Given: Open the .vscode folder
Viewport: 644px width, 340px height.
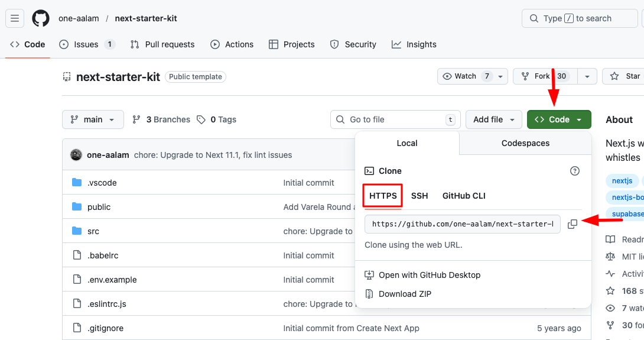Looking at the screenshot, I should point(102,183).
